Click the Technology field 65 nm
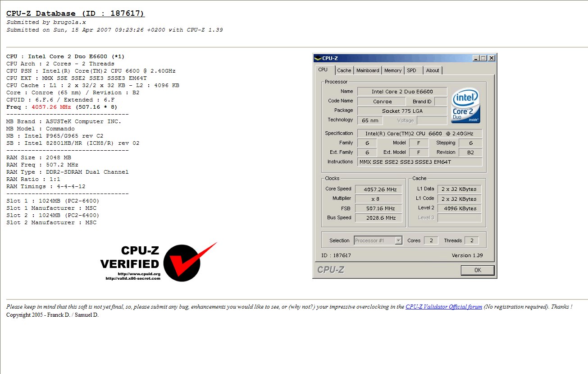Screen dimensions: 588x374 (x=370, y=120)
